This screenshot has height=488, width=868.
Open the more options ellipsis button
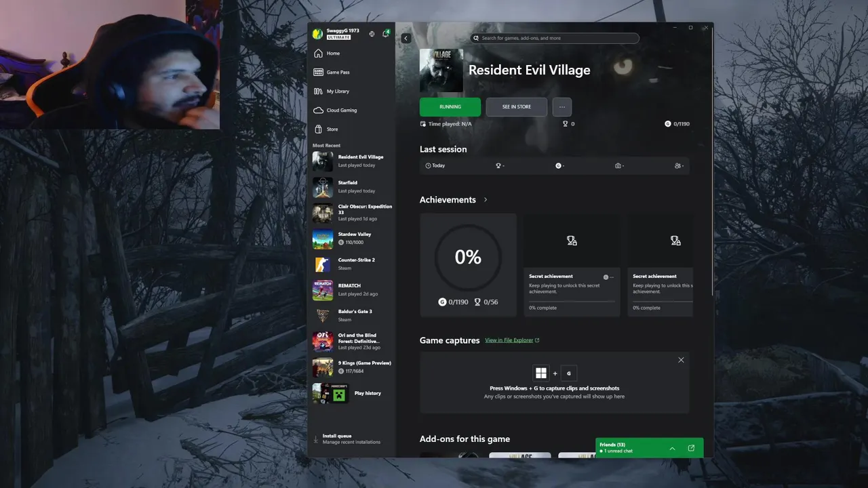[x=562, y=107]
